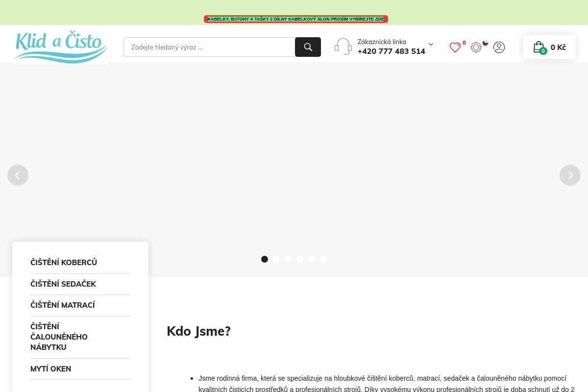Image resolution: width=588 pixels, height=392 pixels.
Task: Open the wishlist heart icon
Action: [x=455, y=47]
